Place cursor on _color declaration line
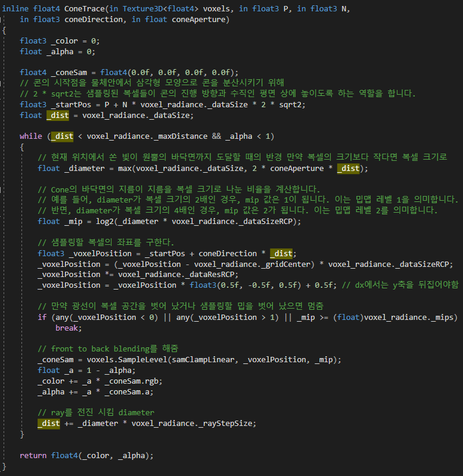The height and width of the screenshot is (476, 463). 60,41
